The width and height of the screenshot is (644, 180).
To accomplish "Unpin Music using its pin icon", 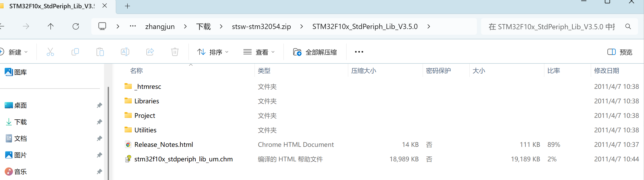I will 99,172.
